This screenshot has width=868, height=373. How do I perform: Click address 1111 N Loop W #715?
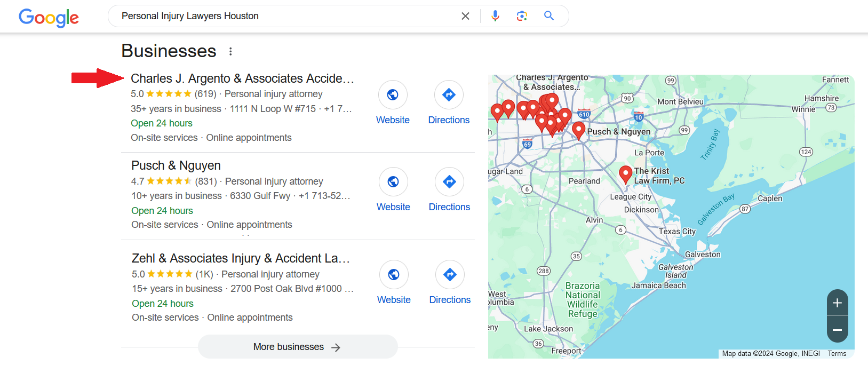[x=273, y=109]
